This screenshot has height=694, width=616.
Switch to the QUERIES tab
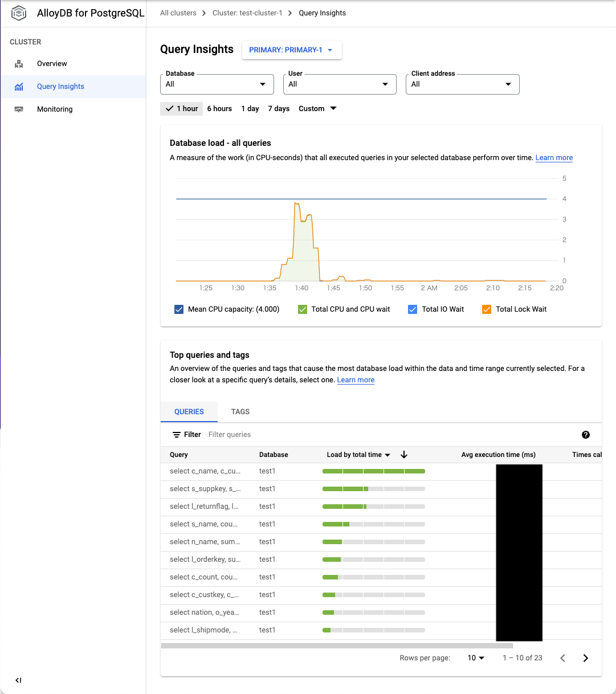point(189,412)
